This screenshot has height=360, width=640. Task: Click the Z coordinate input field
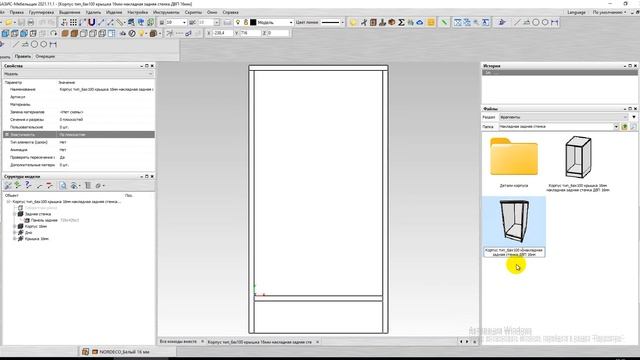point(278,33)
